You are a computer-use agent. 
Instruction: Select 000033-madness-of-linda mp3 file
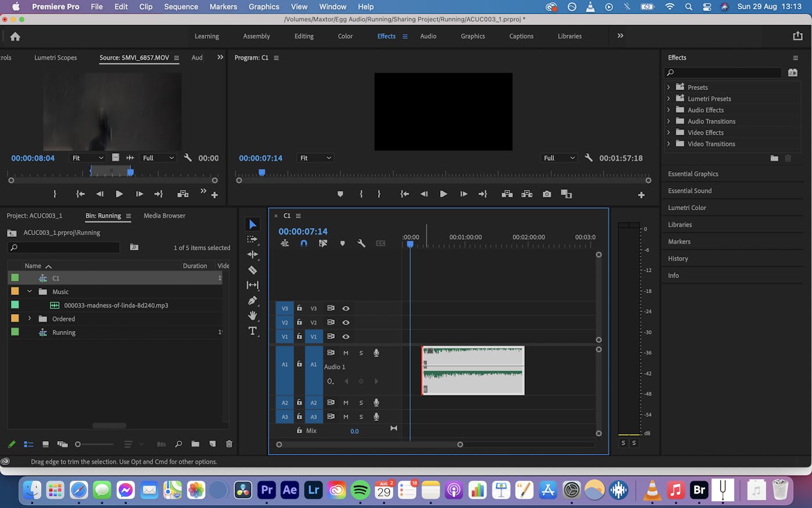click(116, 305)
